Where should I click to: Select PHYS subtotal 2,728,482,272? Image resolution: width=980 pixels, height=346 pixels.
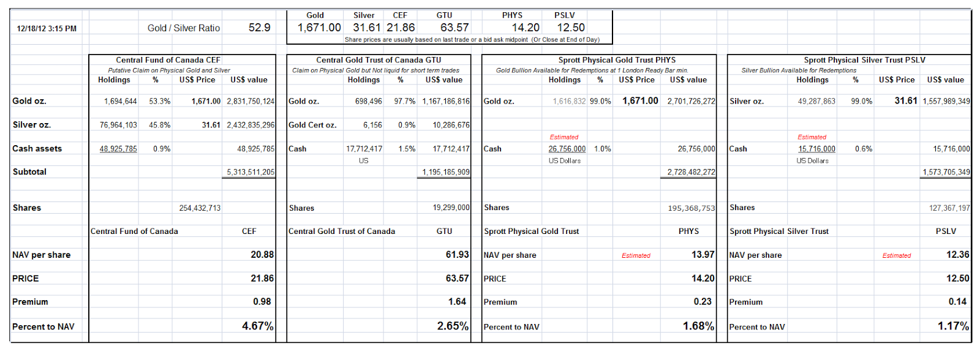click(692, 172)
